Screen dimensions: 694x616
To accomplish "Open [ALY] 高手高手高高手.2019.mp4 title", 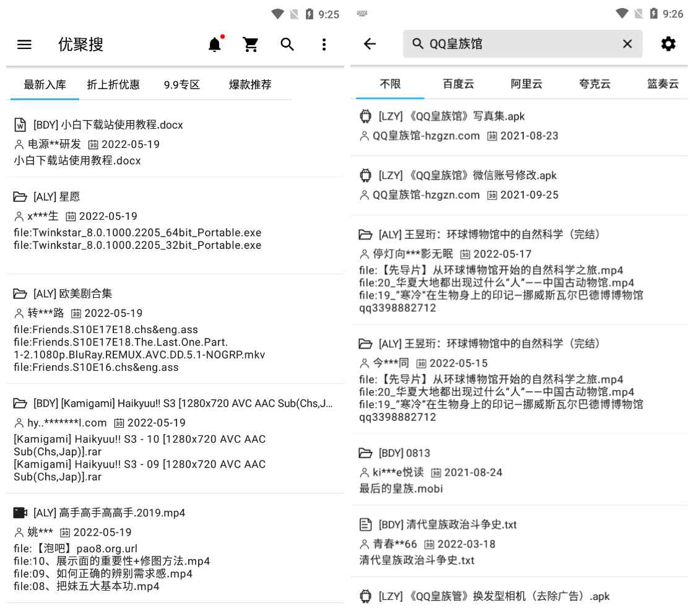I will [x=110, y=513].
